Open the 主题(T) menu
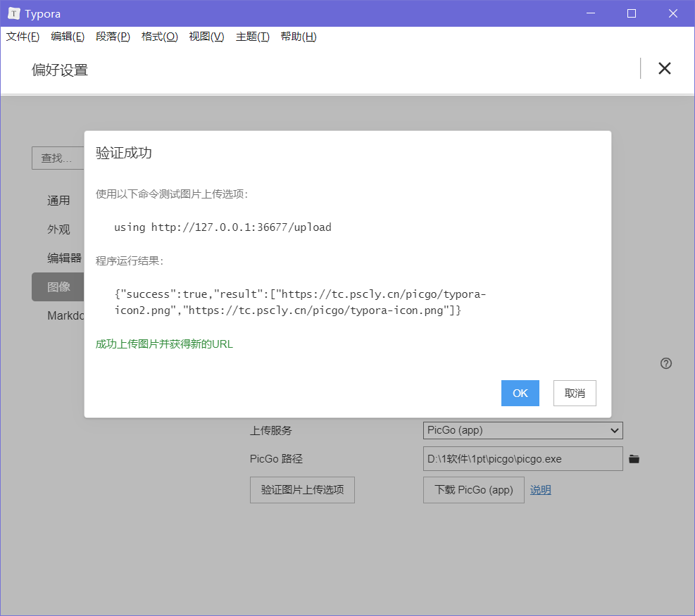 (x=253, y=37)
